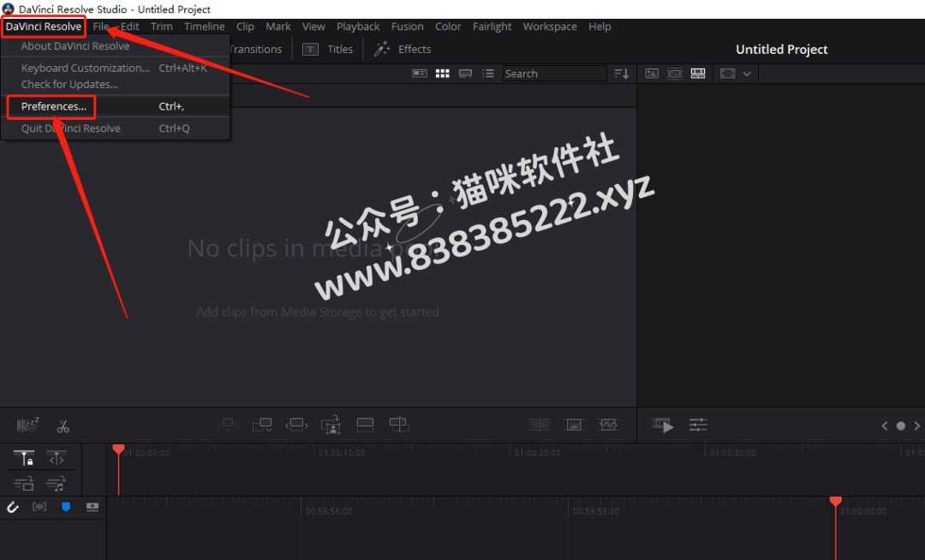925x560 pixels.
Task: Switch media pool to list view
Action: point(488,74)
